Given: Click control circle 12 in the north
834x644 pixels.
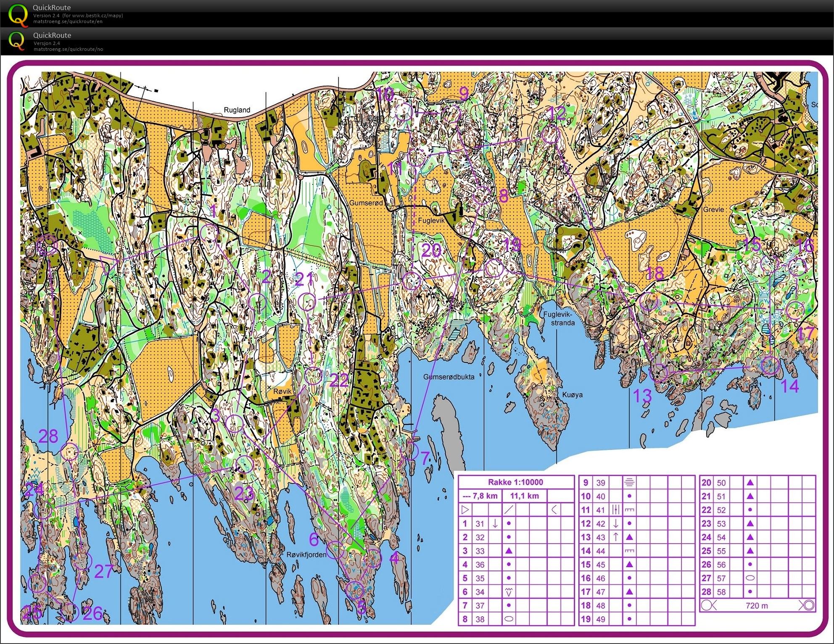Looking at the screenshot, I should click(550, 134).
